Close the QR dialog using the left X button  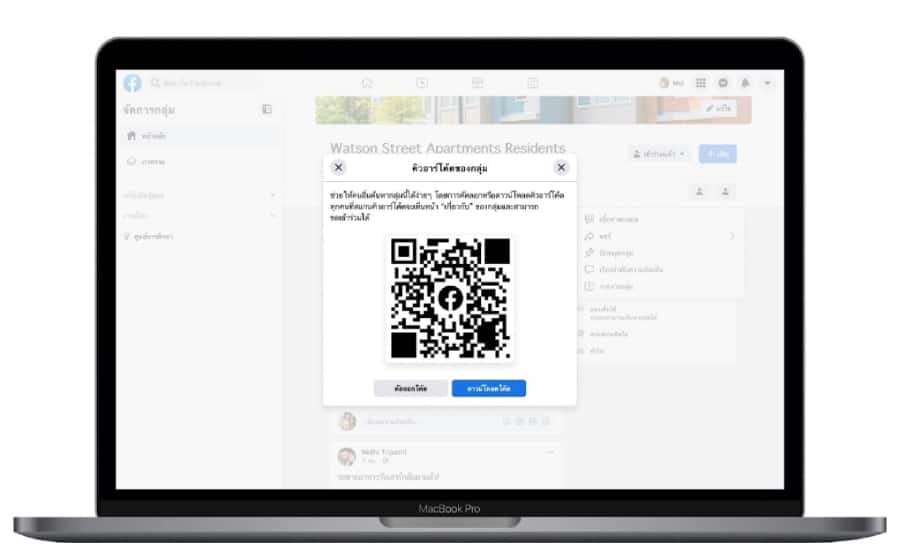[x=338, y=168]
